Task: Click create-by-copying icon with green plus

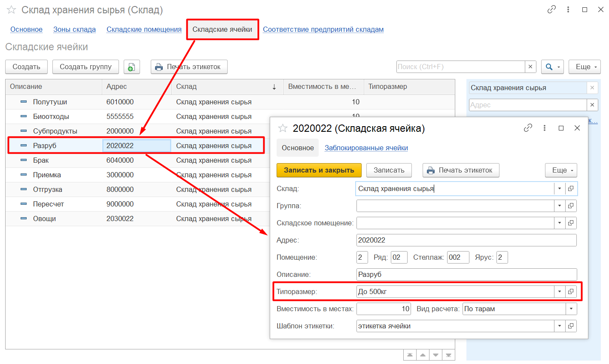Action: pyautogui.click(x=132, y=67)
